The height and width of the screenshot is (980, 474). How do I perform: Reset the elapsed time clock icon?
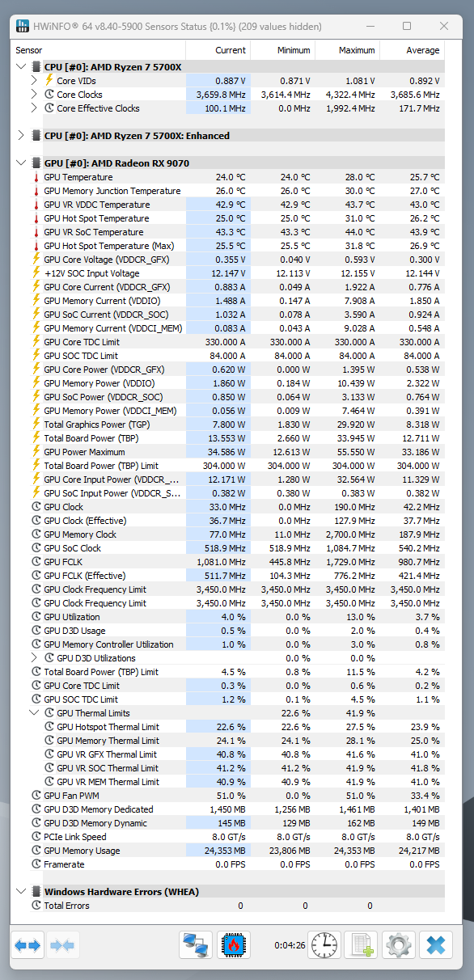click(x=324, y=944)
